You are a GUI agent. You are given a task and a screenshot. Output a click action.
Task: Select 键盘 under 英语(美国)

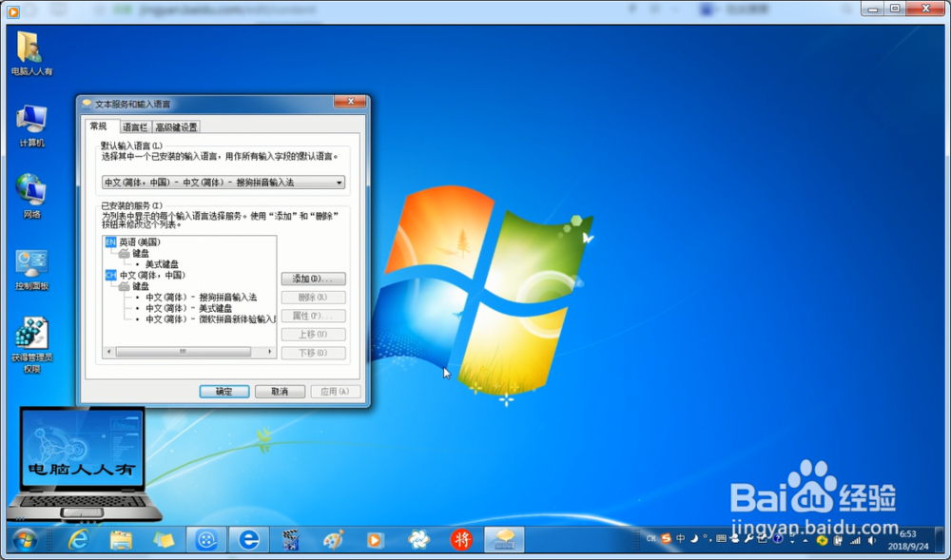pos(141,253)
